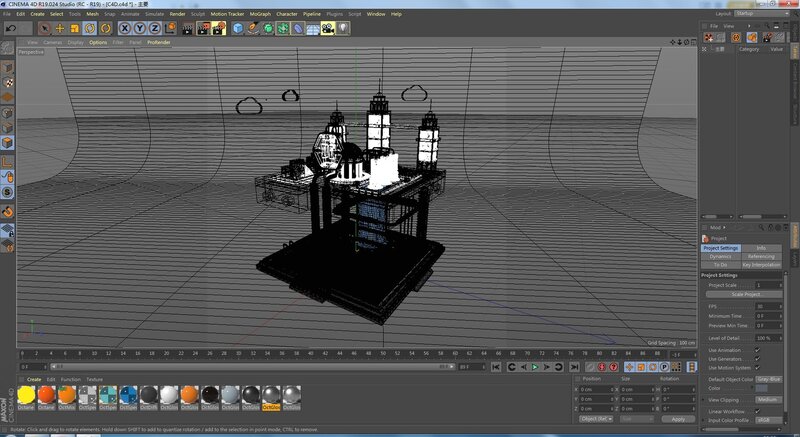Toggle the Use Animation checkbox

[x=757, y=350]
